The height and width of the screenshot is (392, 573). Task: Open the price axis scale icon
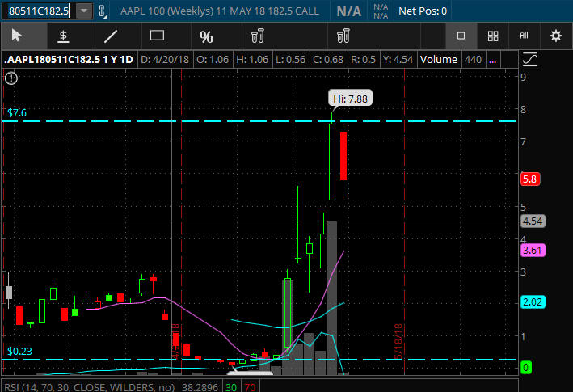coord(530,59)
